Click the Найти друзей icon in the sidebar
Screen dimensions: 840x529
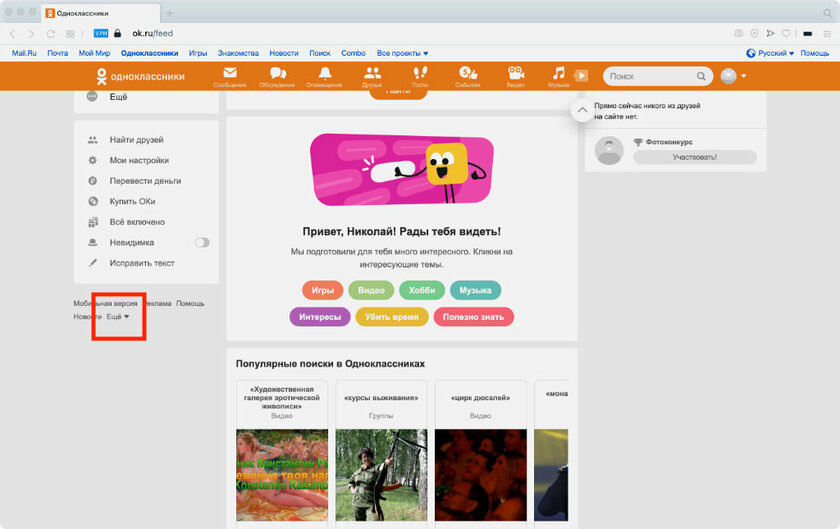pos(93,140)
